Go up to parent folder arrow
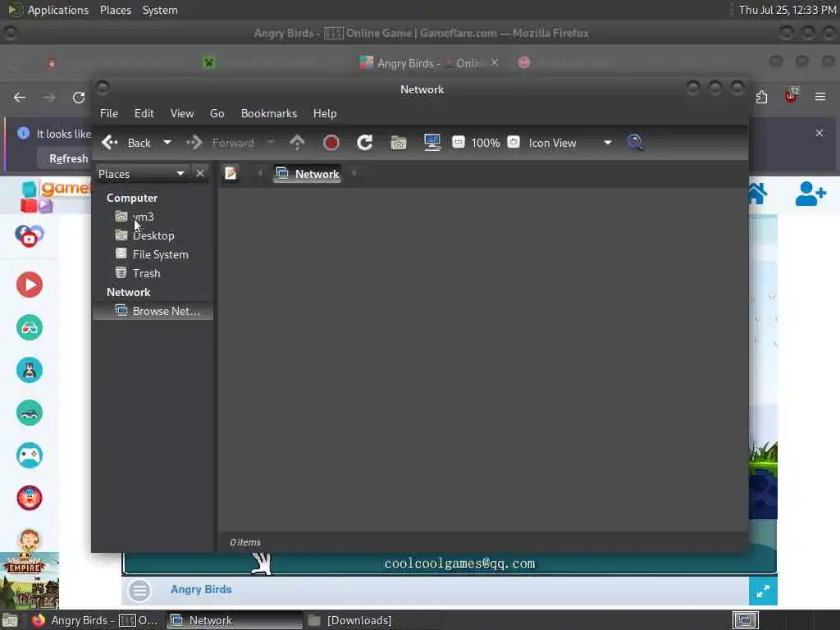Image resolution: width=840 pixels, height=630 pixels. click(x=297, y=143)
